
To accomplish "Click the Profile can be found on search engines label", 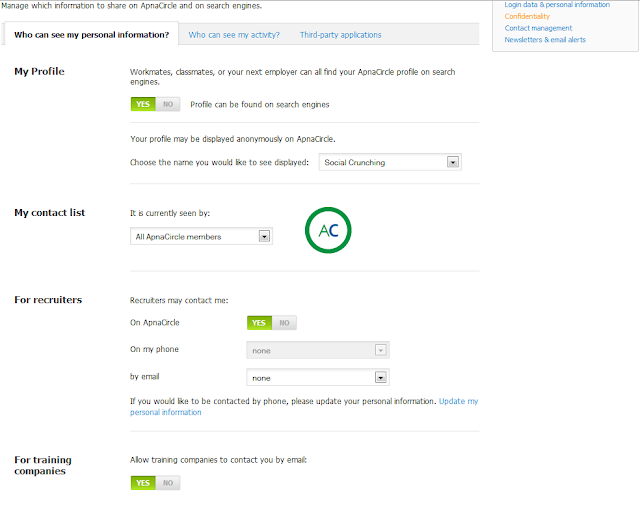I will point(260,105).
